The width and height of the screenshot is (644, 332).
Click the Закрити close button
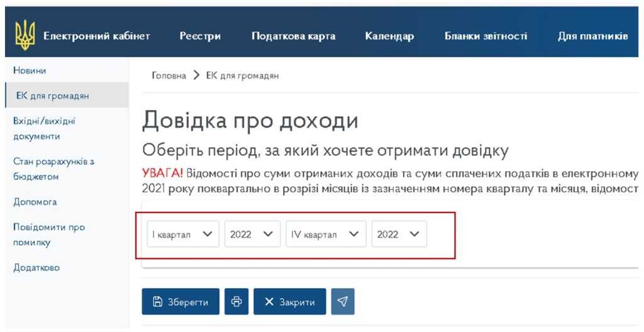tap(290, 302)
